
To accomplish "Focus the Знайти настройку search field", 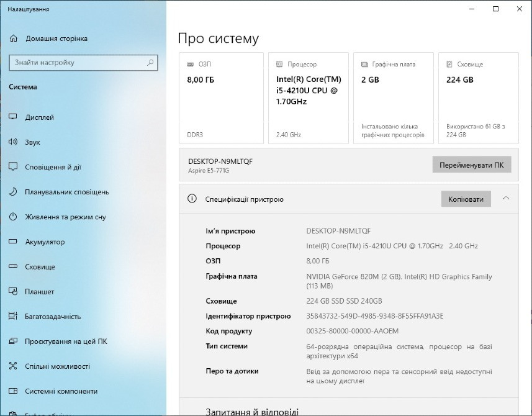I will pos(83,63).
